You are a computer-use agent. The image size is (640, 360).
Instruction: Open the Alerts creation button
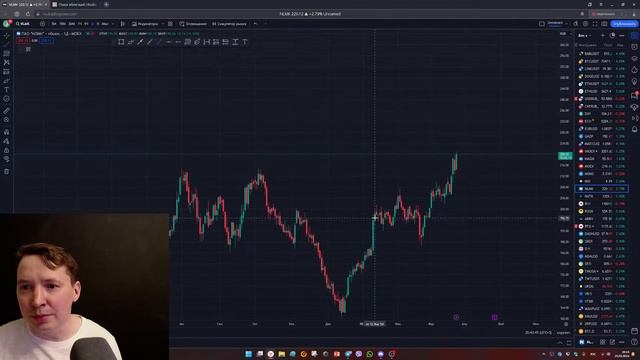click(x=193, y=24)
